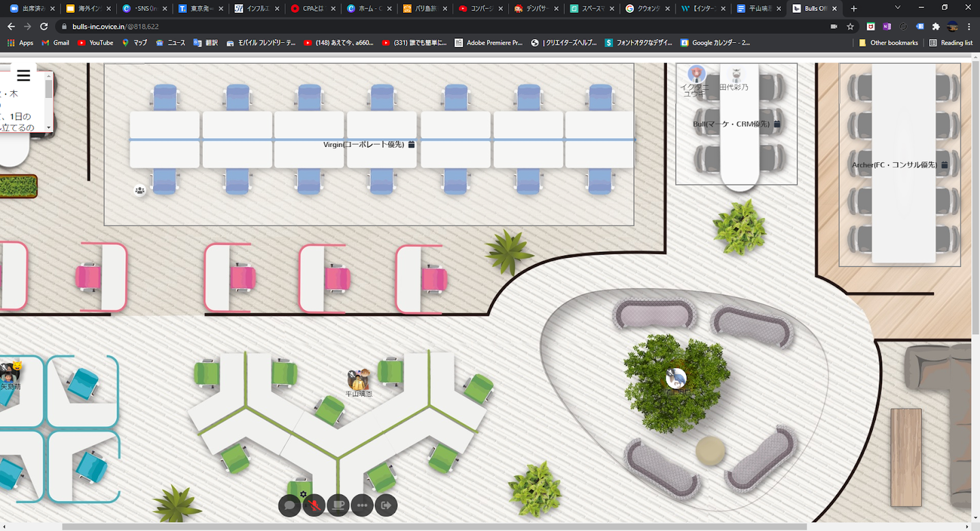Screen dimensions: 980x531
Task: Unmute the red crossed-out microphone
Action: (314, 505)
